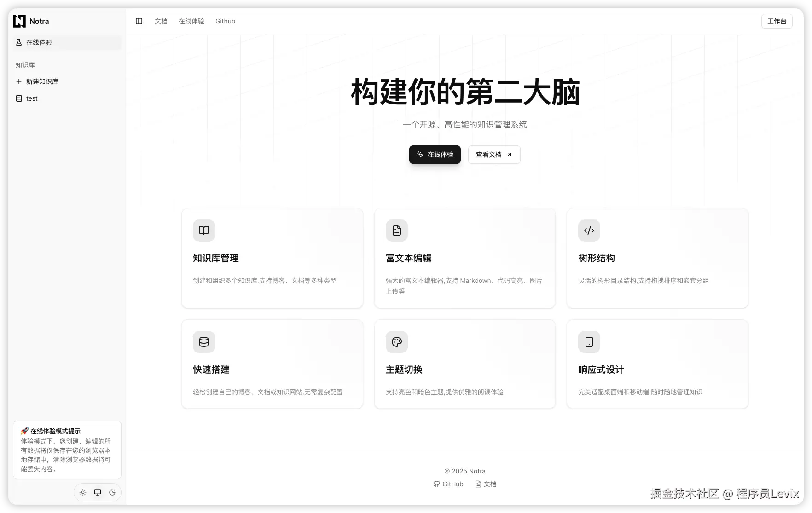Click the 主题切换 palette icon
The height and width of the screenshot is (513, 812).
click(x=396, y=342)
